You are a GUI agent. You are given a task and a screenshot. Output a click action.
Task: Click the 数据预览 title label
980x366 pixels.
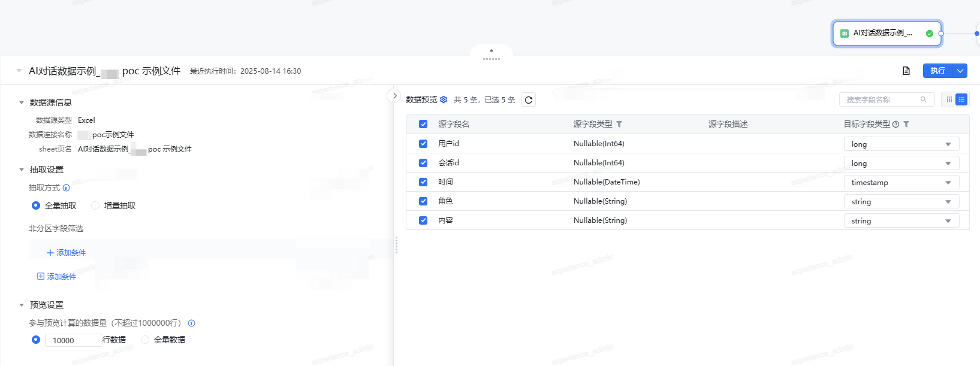click(x=421, y=99)
